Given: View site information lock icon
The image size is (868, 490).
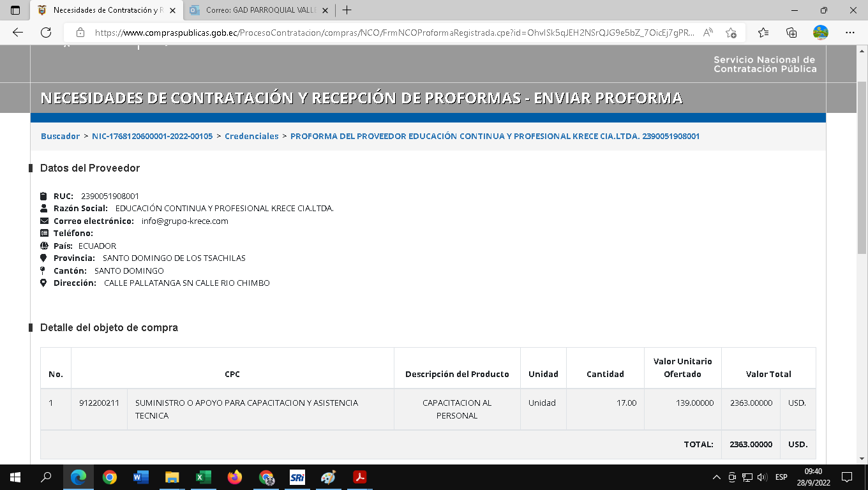Looking at the screenshot, I should (x=80, y=33).
